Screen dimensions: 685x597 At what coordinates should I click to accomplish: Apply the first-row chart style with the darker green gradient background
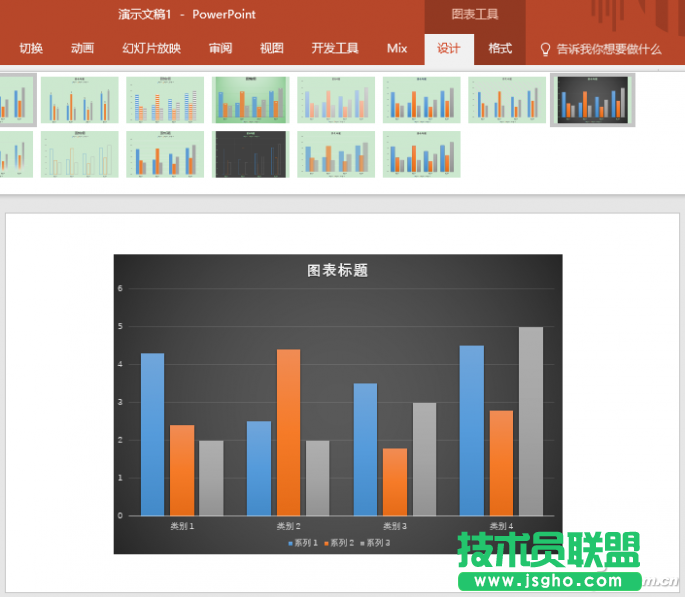coord(251,100)
